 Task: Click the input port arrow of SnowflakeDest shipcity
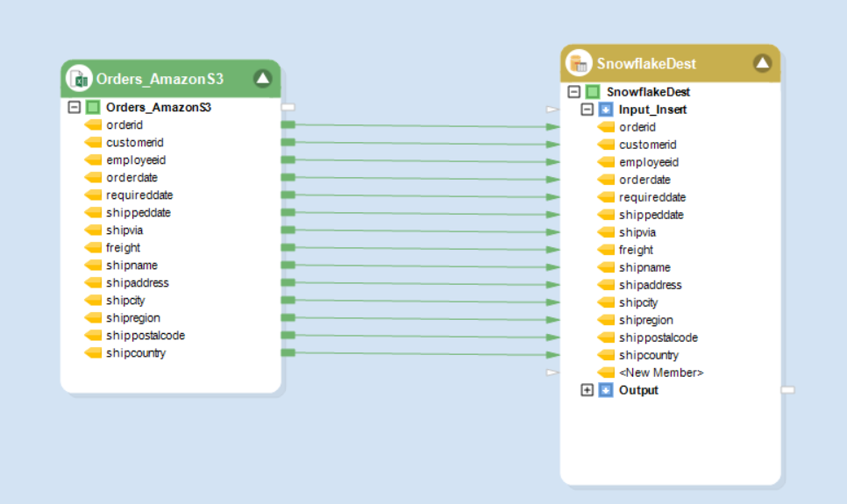552,302
